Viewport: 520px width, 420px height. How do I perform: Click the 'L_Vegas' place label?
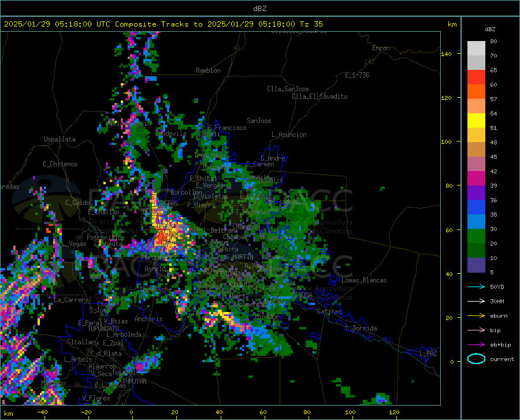(x=74, y=244)
